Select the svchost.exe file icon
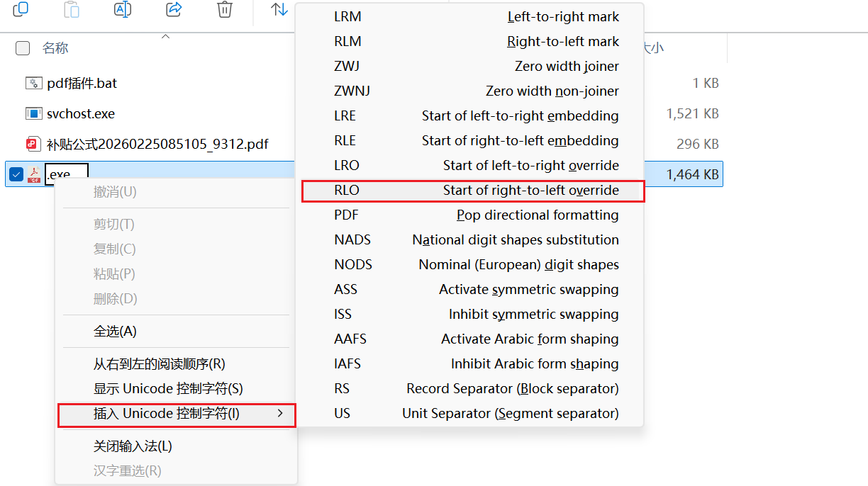This screenshot has height=486, width=868. (x=33, y=114)
